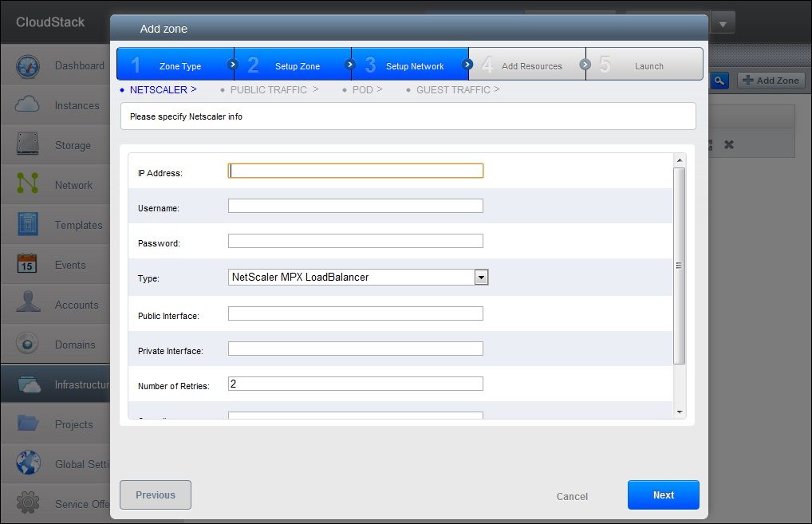Click the form's vertical scrollbar thumb

pos(680,266)
